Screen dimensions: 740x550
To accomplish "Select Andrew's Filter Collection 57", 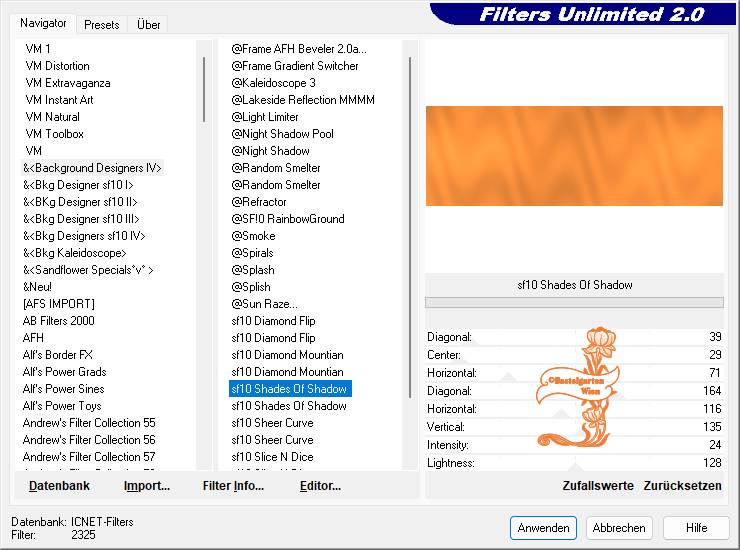I will pyautogui.click(x=89, y=457).
